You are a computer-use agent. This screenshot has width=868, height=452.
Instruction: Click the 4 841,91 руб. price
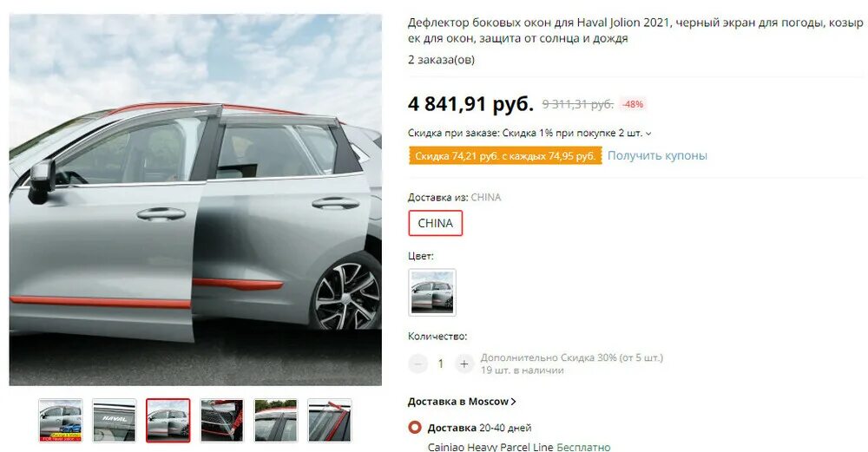pyautogui.click(x=470, y=103)
